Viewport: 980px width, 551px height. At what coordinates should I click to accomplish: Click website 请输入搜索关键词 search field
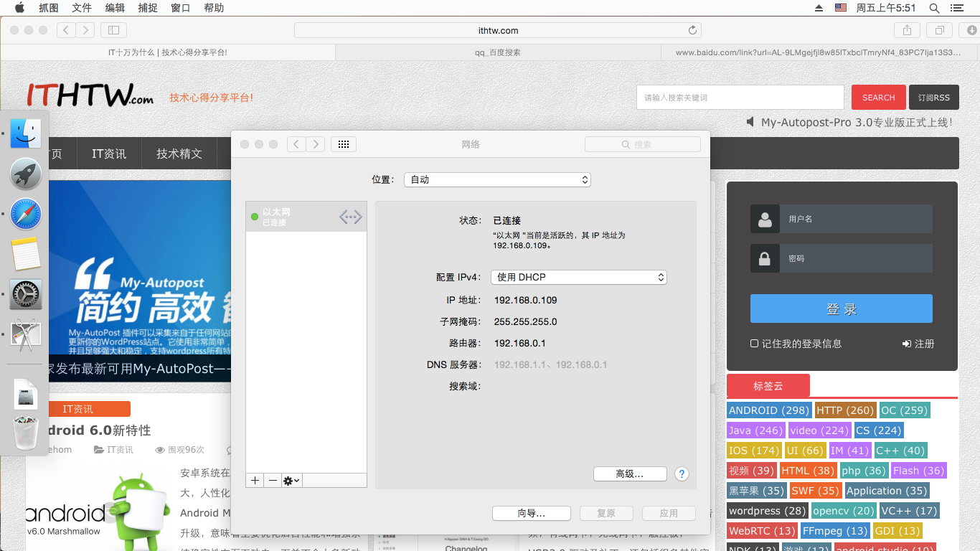click(740, 98)
